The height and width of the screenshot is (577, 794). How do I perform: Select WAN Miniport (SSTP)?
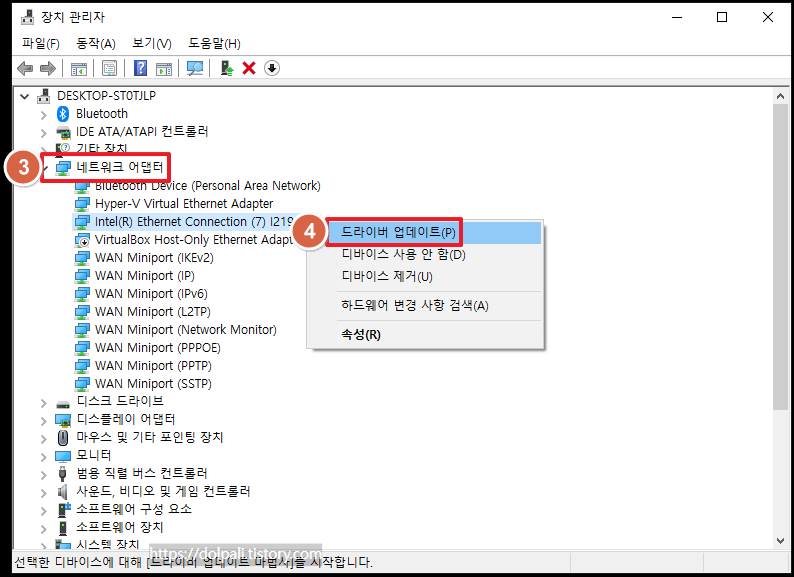[x=153, y=384]
